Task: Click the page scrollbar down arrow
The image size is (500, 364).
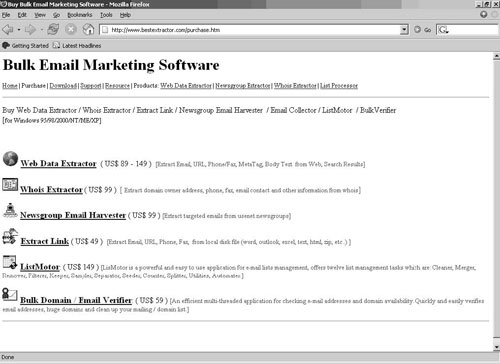Action: tap(496, 347)
